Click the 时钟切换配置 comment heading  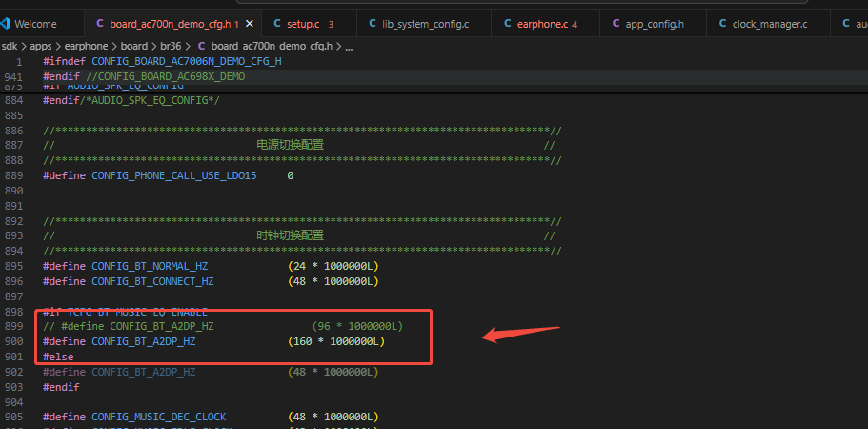coord(290,235)
